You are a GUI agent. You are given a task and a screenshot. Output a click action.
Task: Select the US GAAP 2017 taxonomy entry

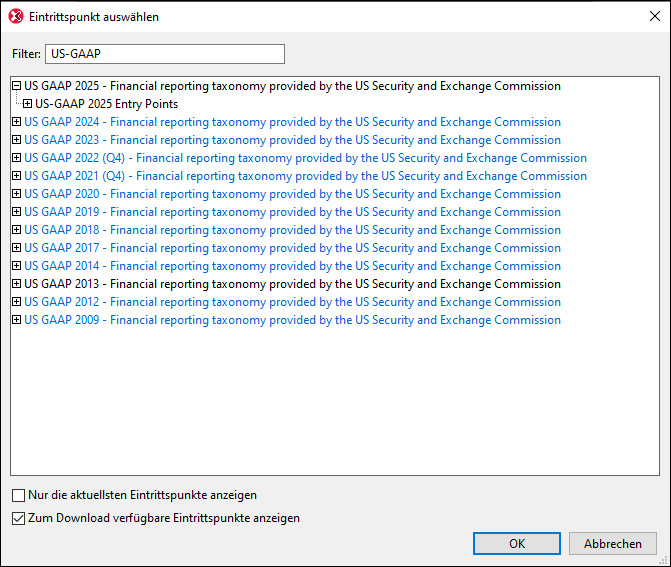click(292, 248)
